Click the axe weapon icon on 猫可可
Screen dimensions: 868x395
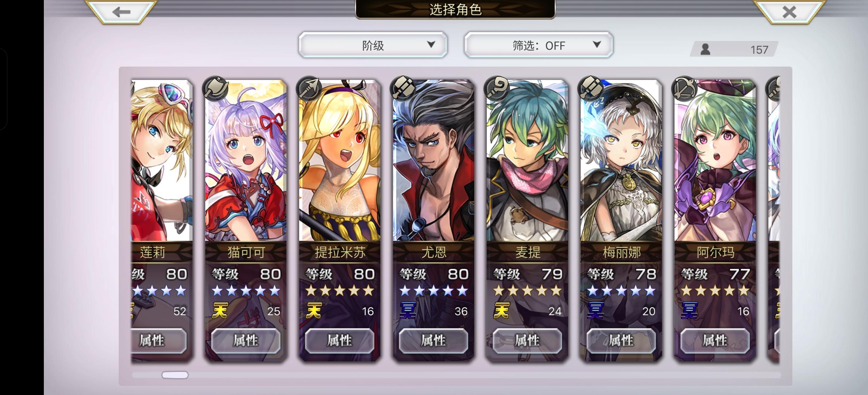pos(216,89)
